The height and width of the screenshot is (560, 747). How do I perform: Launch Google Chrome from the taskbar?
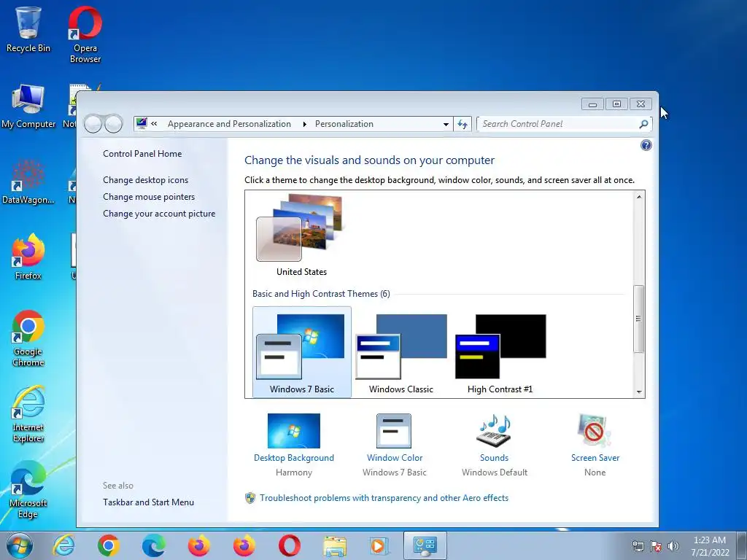coord(109,545)
